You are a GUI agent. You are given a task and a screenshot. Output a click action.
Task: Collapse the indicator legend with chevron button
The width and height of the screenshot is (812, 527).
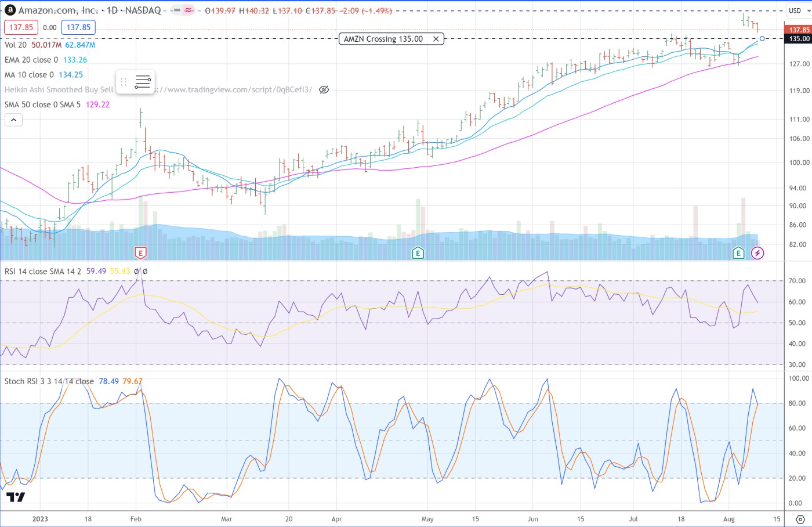[x=14, y=120]
